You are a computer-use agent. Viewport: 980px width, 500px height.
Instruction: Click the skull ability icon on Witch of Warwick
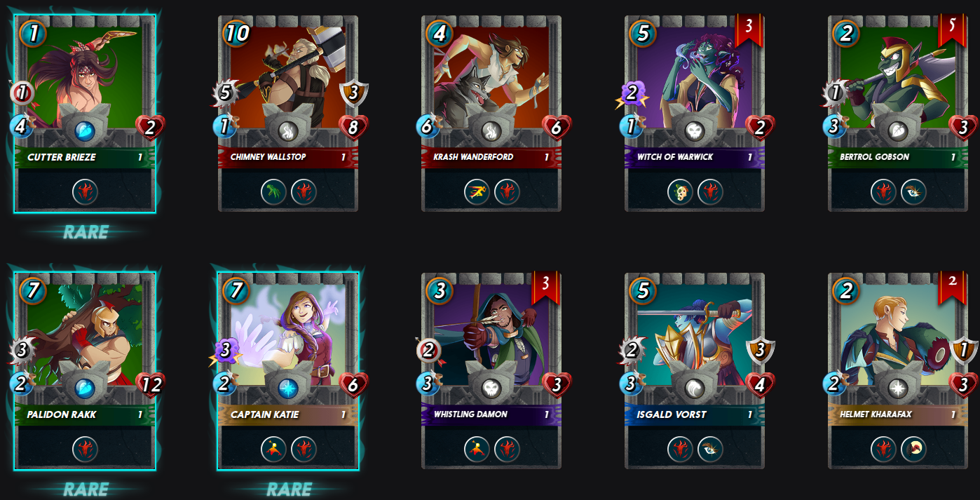coord(680,191)
